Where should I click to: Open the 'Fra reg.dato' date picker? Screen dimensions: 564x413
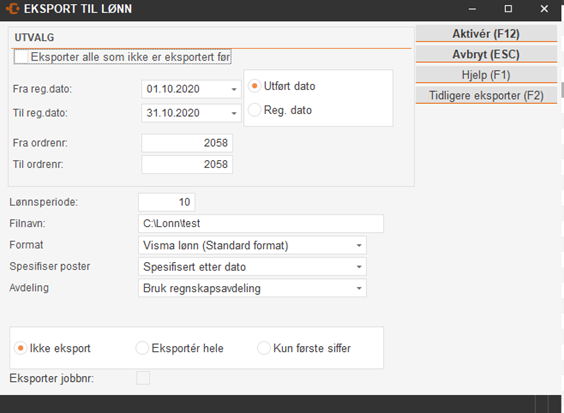(x=234, y=89)
